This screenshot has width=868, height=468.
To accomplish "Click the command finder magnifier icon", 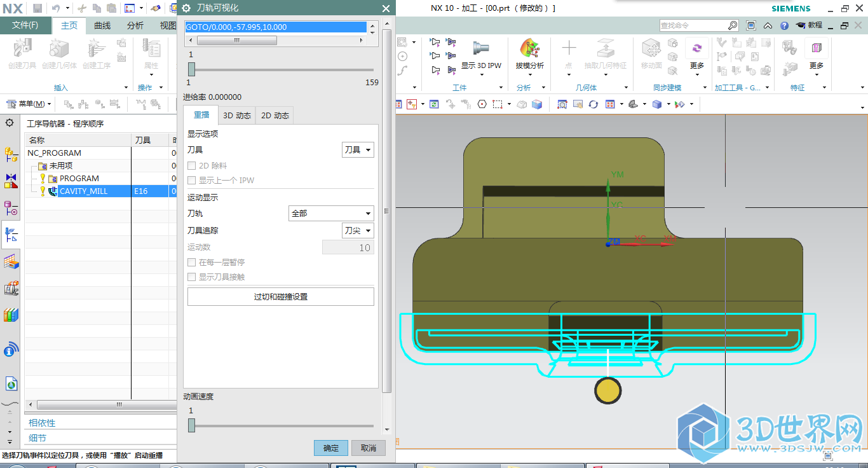I will pyautogui.click(x=733, y=25).
